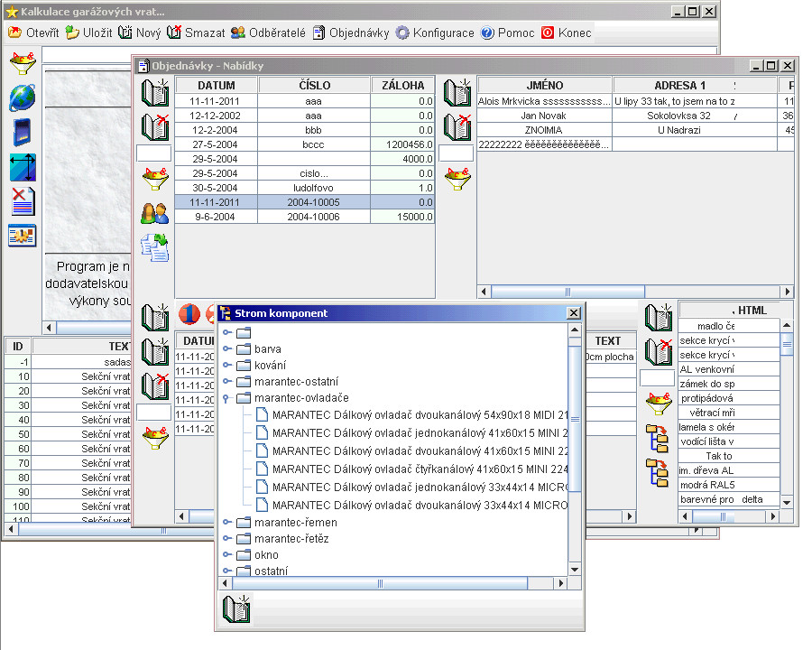Click the delete-record book icon beside 'sekce krycí' rows

coord(659,351)
